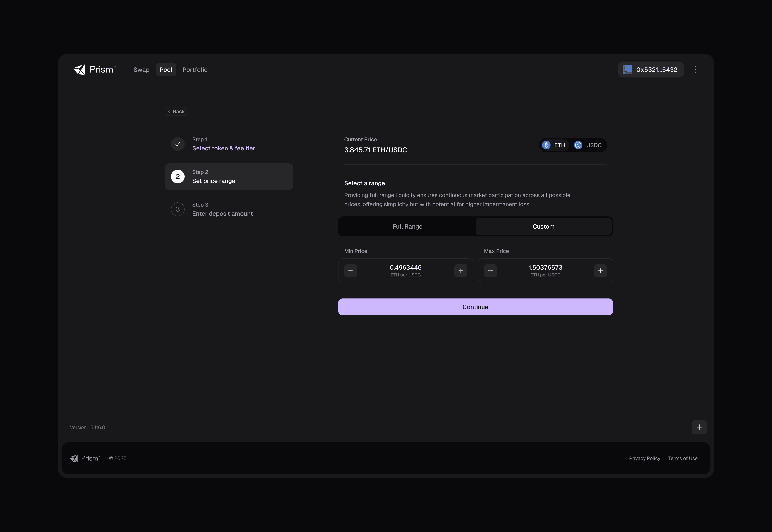The image size is (772, 532).
Task: Click the Prism logo in header
Action: pyautogui.click(x=94, y=70)
